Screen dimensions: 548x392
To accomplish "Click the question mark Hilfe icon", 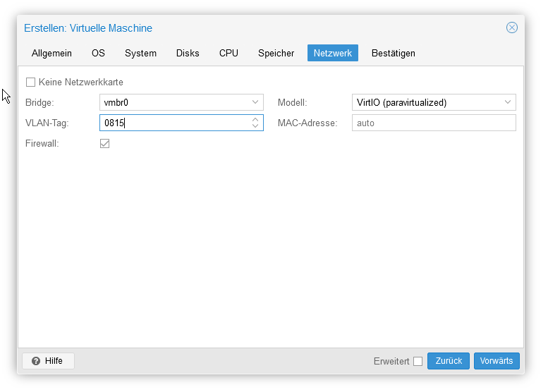I will 36,361.
